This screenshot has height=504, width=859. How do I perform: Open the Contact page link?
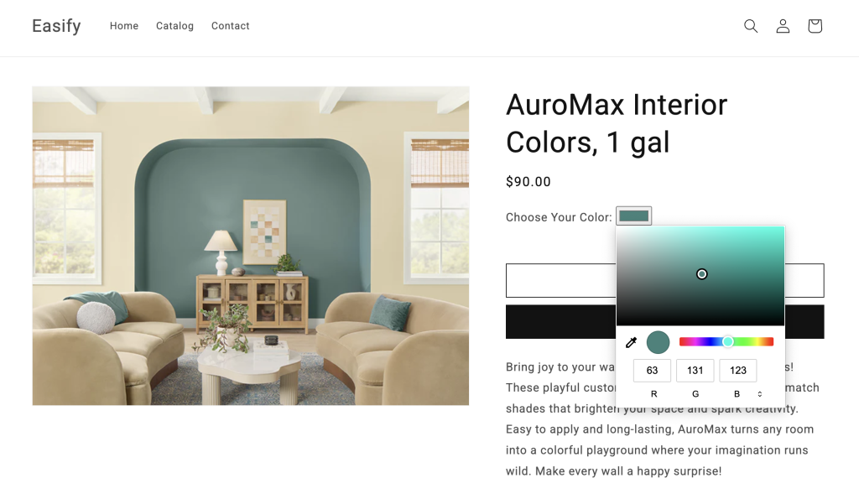click(x=230, y=26)
